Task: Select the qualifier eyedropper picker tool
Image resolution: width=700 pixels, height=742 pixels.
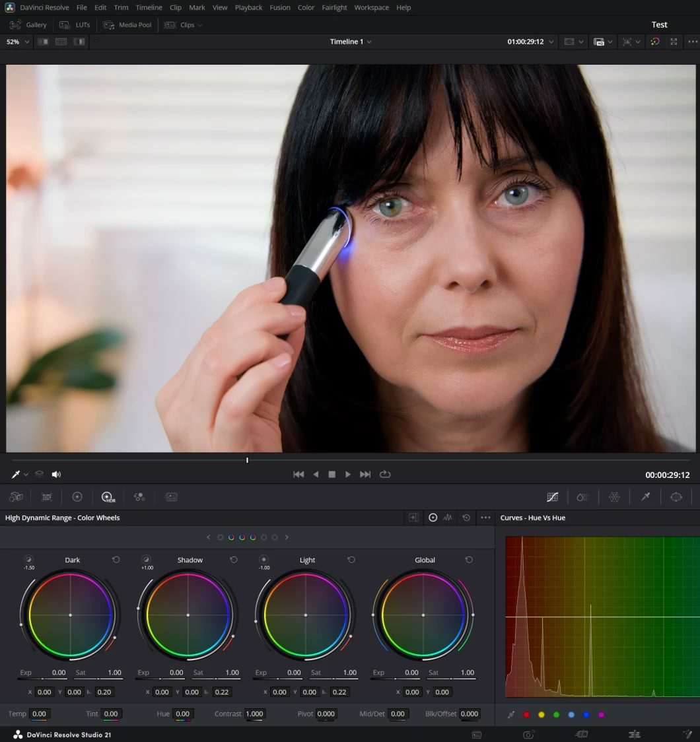Action: point(15,474)
